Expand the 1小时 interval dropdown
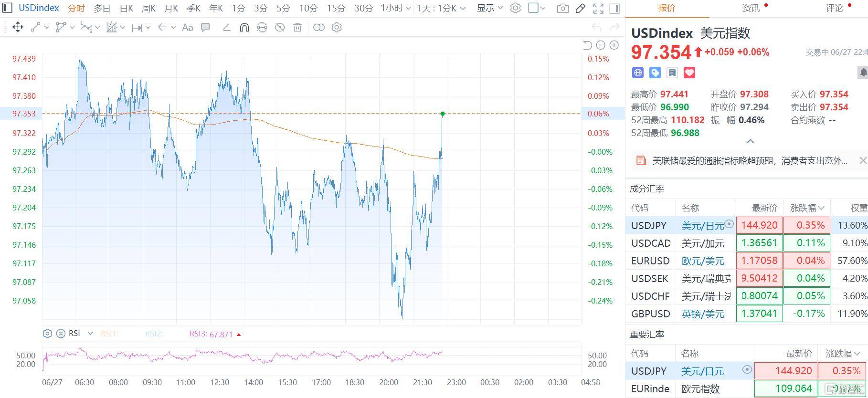The image size is (868, 398). point(396,8)
